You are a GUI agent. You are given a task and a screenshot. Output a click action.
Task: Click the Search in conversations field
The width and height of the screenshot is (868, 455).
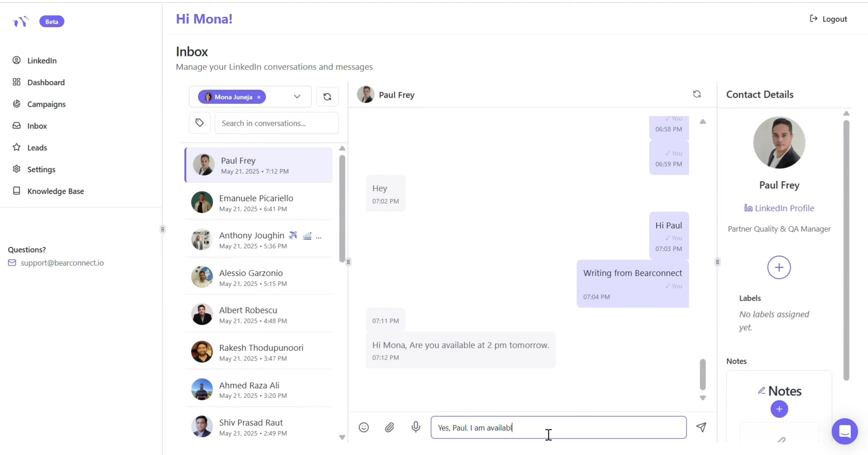(x=276, y=123)
